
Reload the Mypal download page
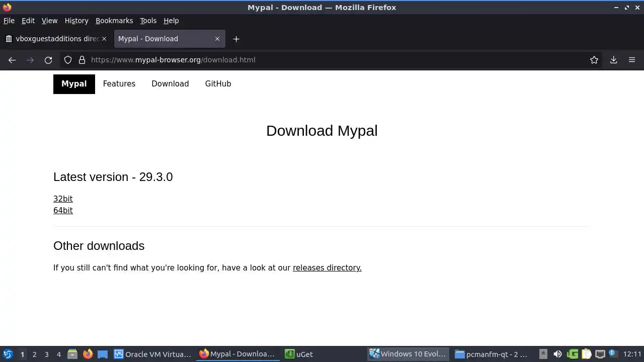48,60
